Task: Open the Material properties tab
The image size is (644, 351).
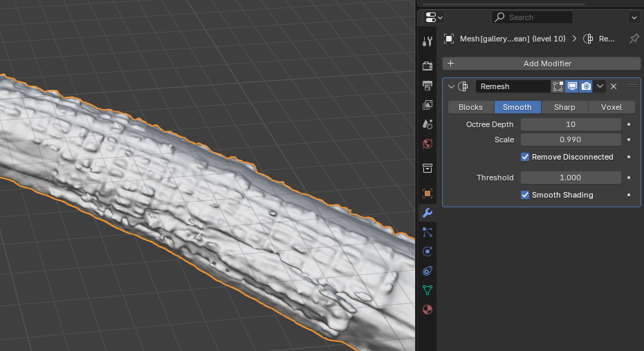Action: pyautogui.click(x=427, y=309)
